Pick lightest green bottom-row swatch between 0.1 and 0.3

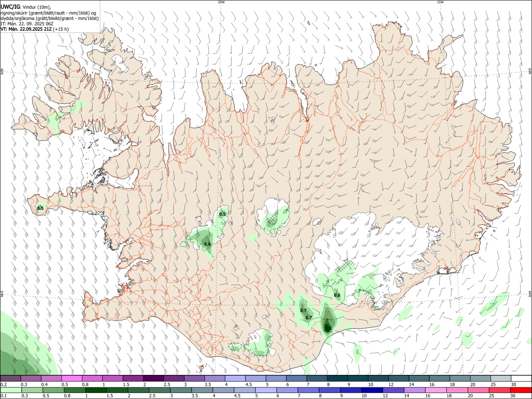[x=11, y=390]
